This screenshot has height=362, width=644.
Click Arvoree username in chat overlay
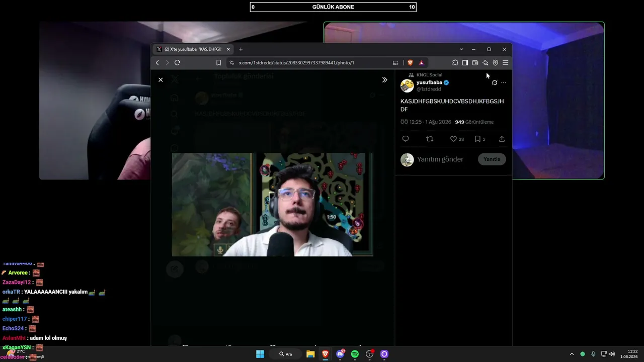click(18, 273)
